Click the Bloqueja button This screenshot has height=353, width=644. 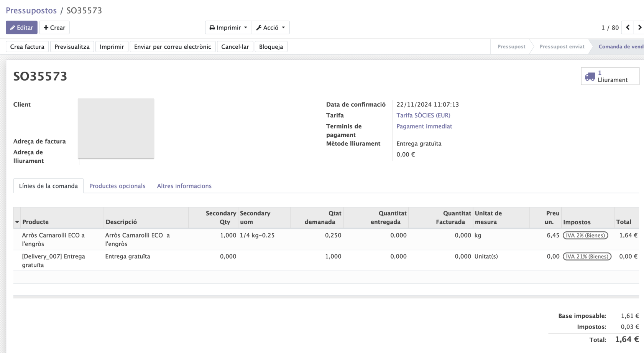(x=271, y=47)
